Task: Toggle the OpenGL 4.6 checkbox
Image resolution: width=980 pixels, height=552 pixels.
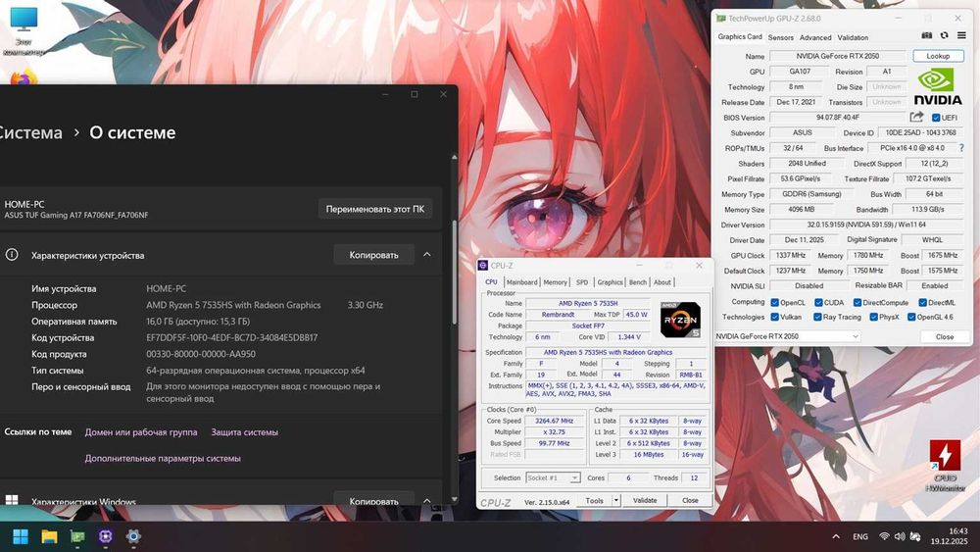Action: 911,317
